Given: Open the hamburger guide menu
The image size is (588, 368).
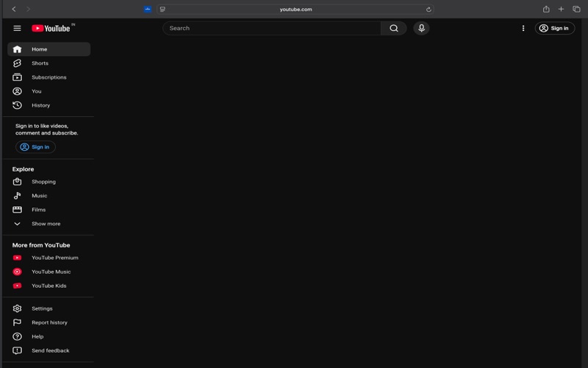Looking at the screenshot, I should coord(17,28).
